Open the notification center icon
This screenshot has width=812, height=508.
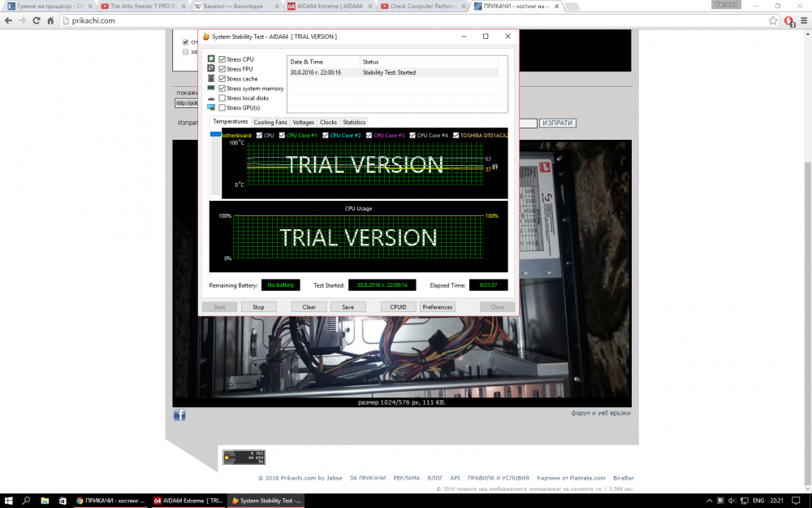796,501
